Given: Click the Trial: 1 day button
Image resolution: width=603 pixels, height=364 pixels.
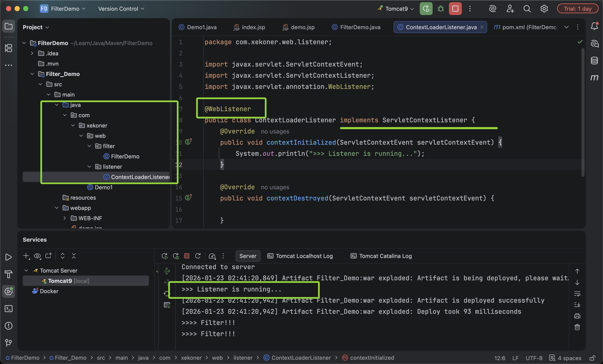Looking at the screenshot, I should [x=577, y=8].
